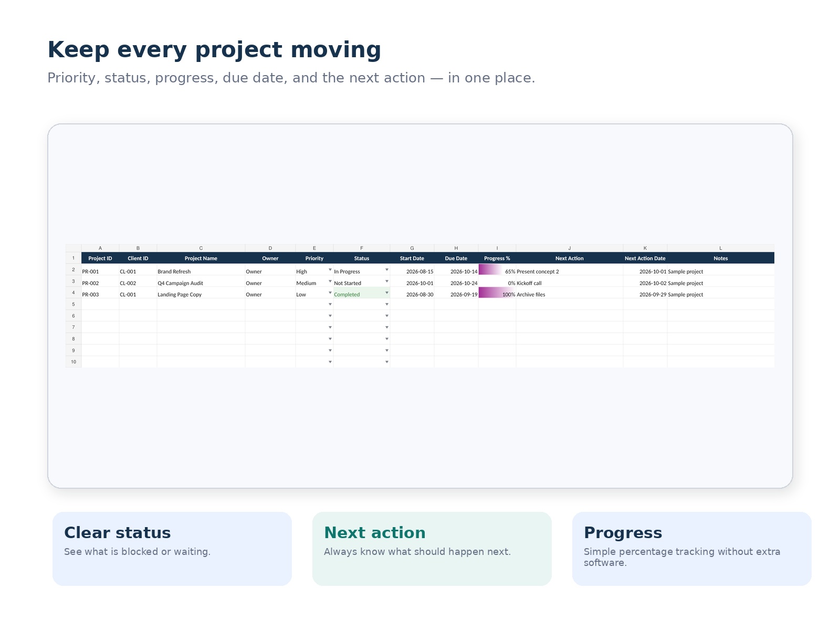Select column L header letter
This screenshot has width=840, height=630.
tap(721, 248)
